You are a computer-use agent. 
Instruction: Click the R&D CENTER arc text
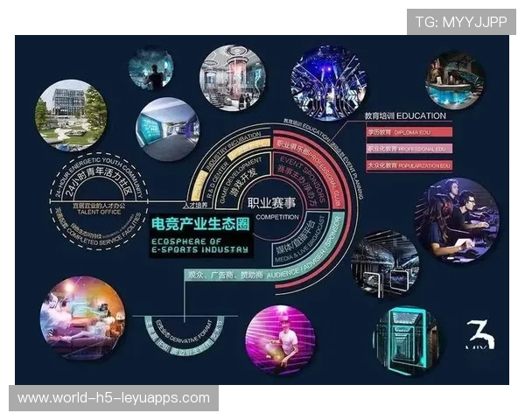(x=216, y=180)
